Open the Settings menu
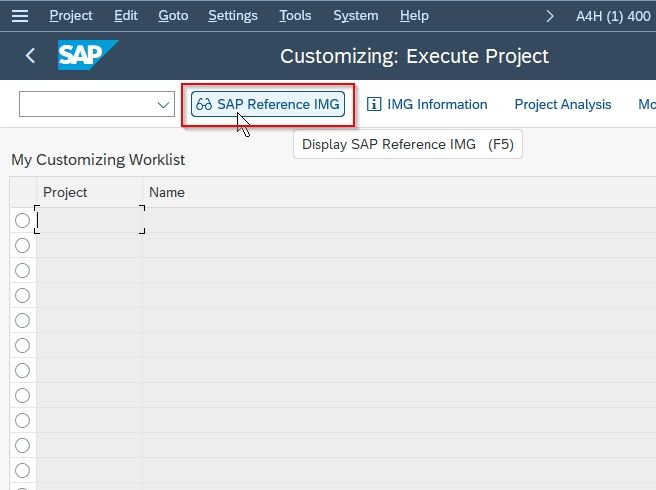 point(233,16)
